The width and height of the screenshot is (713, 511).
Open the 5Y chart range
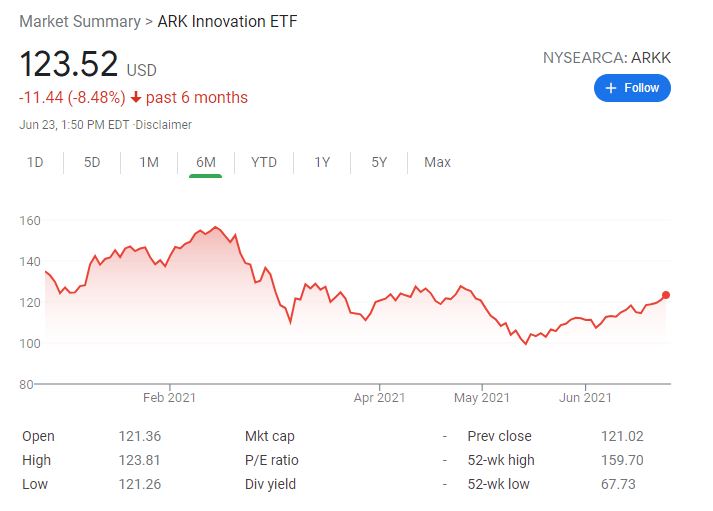click(379, 162)
